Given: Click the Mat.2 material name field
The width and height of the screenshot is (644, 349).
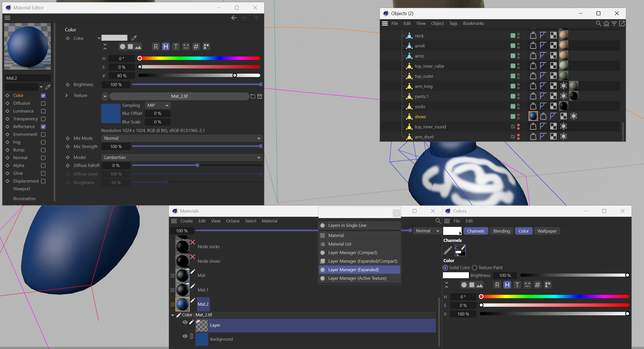Looking at the screenshot, I should pos(28,78).
